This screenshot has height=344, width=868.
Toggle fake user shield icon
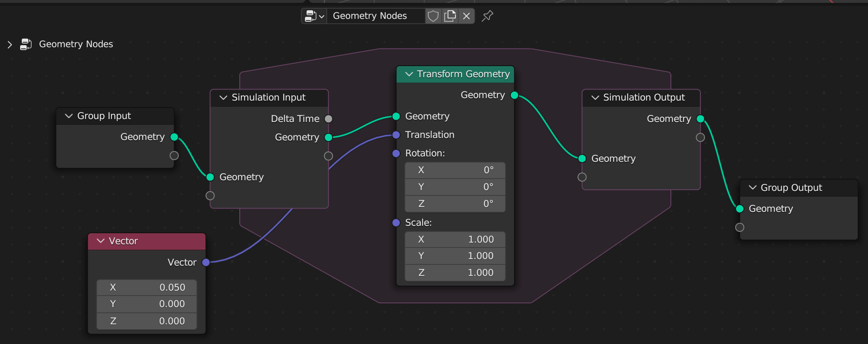tap(433, 16)
